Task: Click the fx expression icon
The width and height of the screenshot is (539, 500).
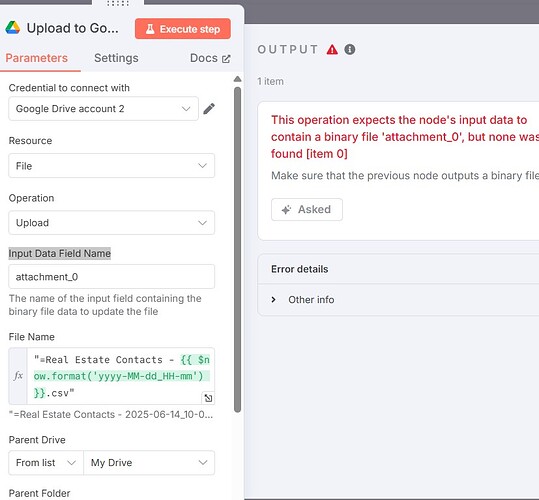Action: 18,376
